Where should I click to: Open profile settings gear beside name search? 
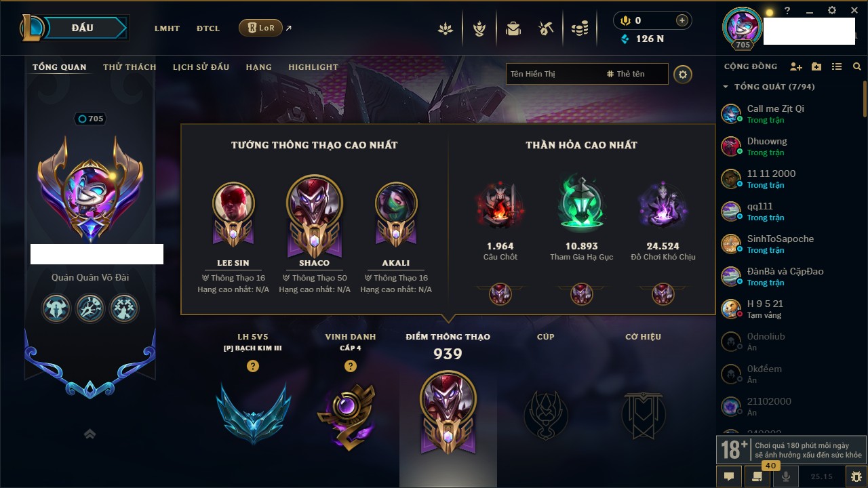(x=683, y=74)
